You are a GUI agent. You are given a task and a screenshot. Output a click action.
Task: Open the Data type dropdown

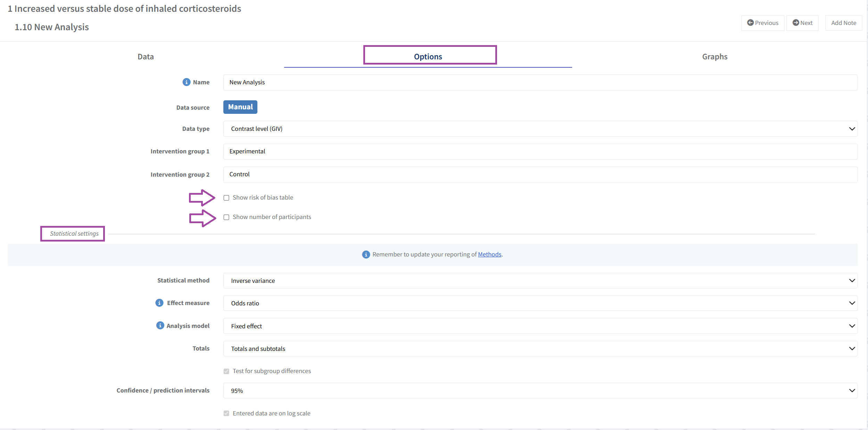[x=540, y=129]
